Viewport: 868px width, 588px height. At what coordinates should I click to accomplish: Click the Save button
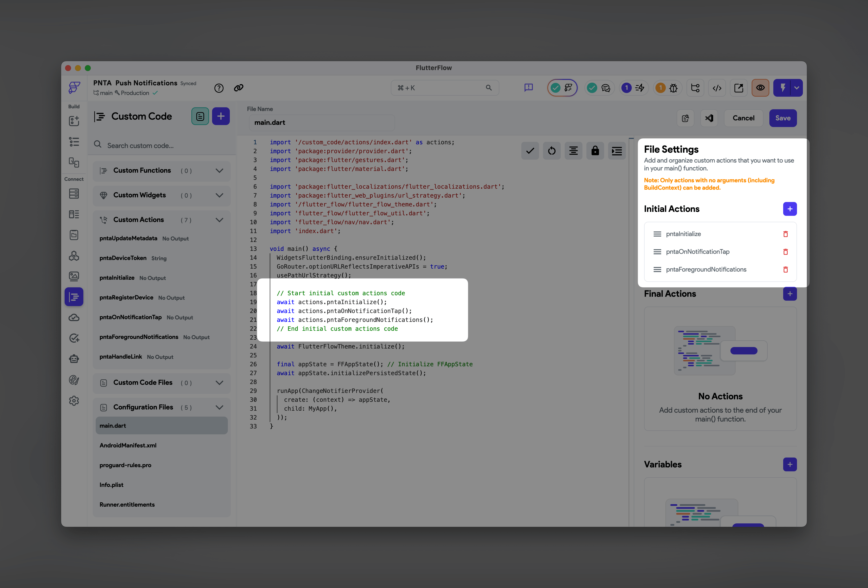tap(783, 118)
